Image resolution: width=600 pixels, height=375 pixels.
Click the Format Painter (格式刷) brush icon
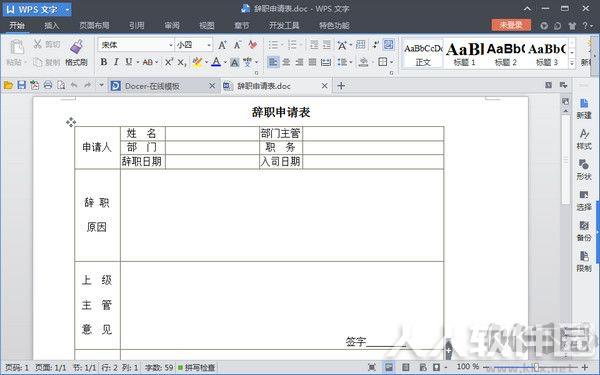click(x=77, y=47)
